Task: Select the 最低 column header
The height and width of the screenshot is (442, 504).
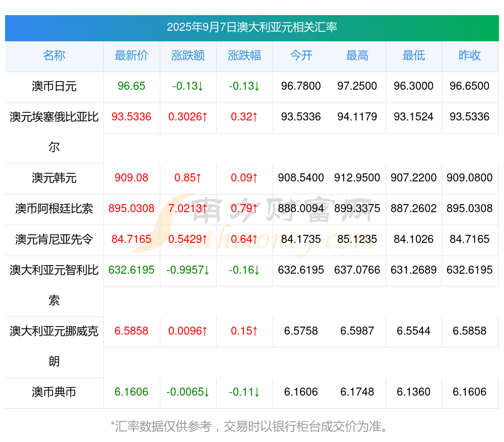Action: (414, 55)
